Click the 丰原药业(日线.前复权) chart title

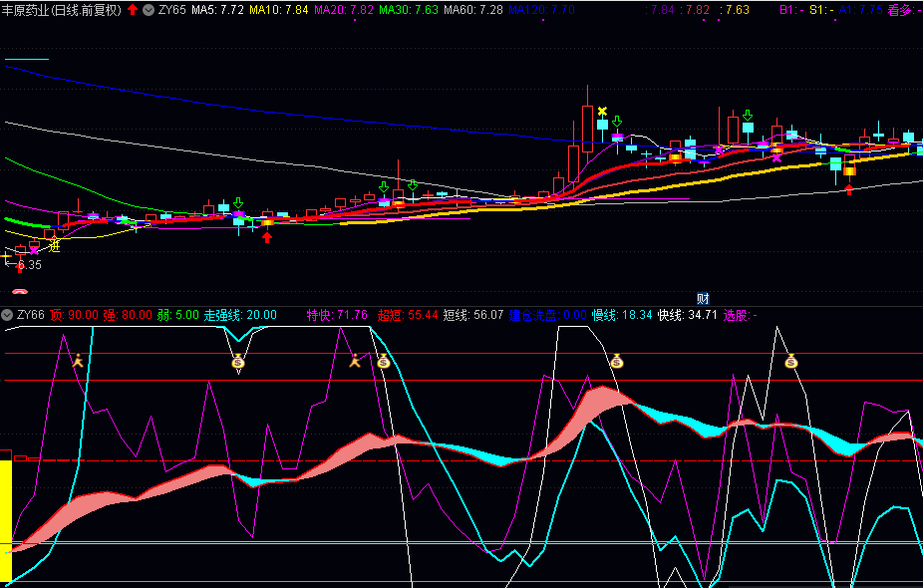[62, 10]
